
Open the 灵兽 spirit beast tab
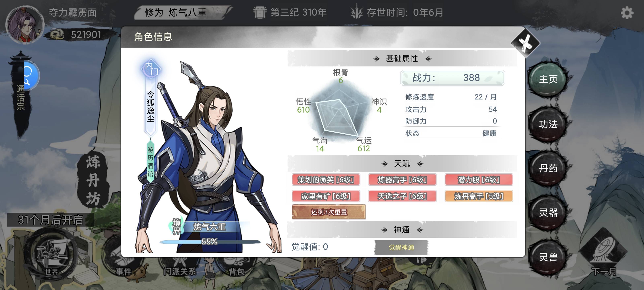[548, 257]
